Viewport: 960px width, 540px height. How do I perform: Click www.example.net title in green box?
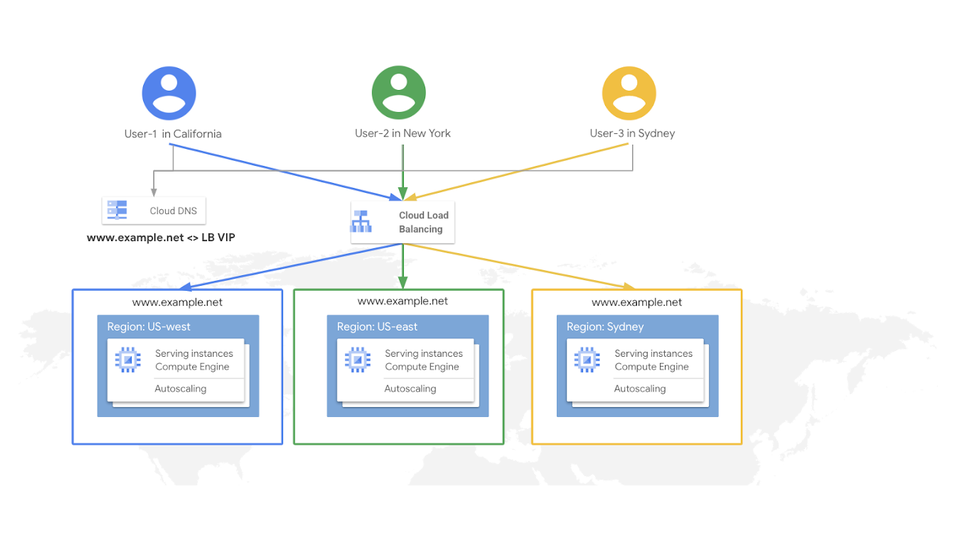tap(403, 301)
